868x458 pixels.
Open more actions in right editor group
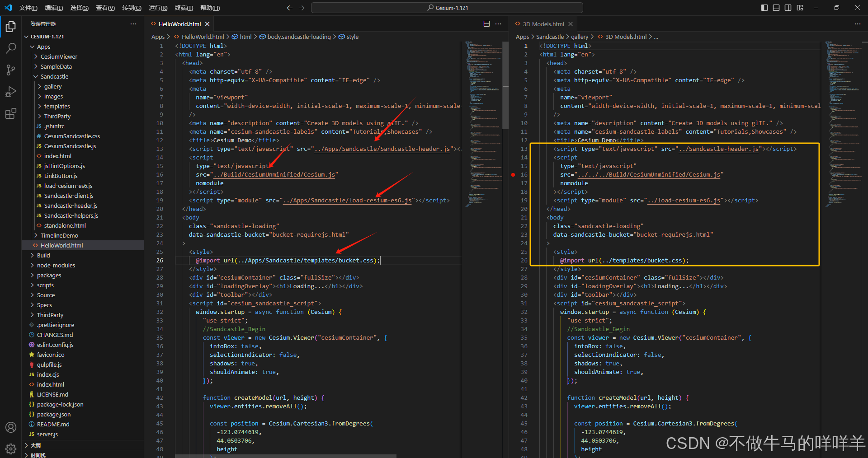(x=858, y=24)
